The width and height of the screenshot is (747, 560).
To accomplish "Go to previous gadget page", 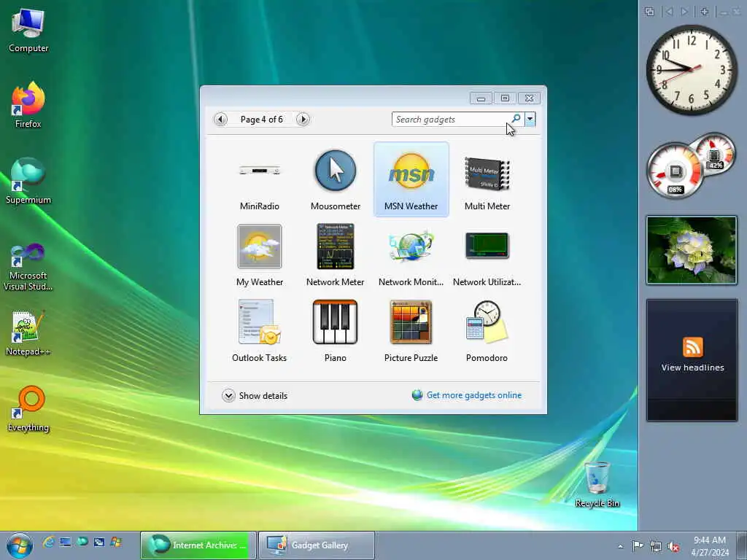I will [220, 119].
